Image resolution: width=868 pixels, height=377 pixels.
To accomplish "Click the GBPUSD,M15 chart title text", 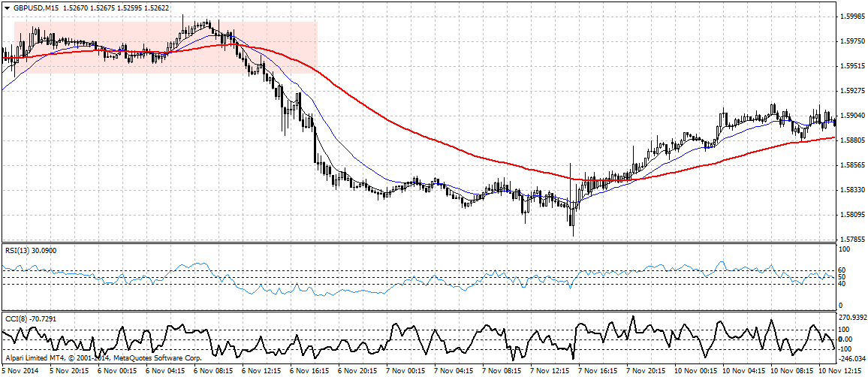I will [35, 8].
